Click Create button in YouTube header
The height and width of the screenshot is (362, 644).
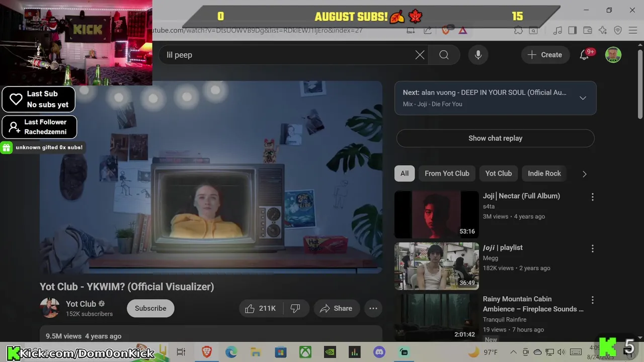point(545,55)
